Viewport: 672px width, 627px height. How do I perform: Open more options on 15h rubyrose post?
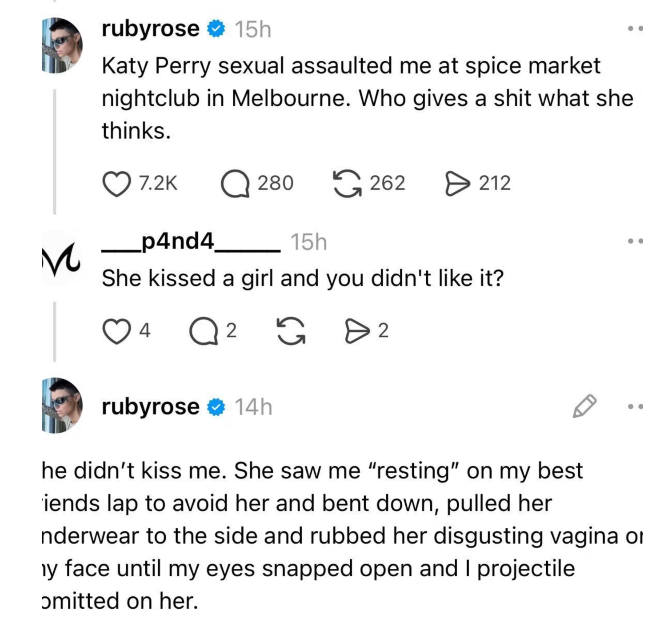coord(635,29)
